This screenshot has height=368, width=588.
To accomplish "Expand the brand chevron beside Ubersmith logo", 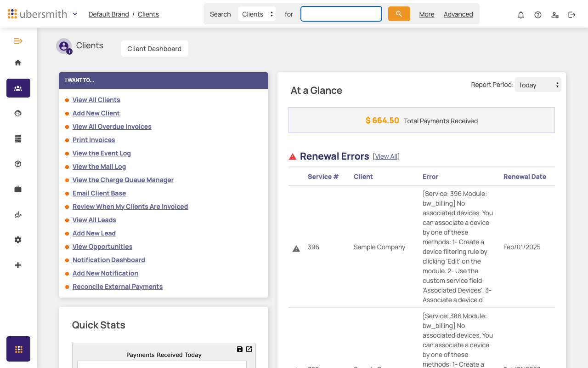I will pos(75,14).
